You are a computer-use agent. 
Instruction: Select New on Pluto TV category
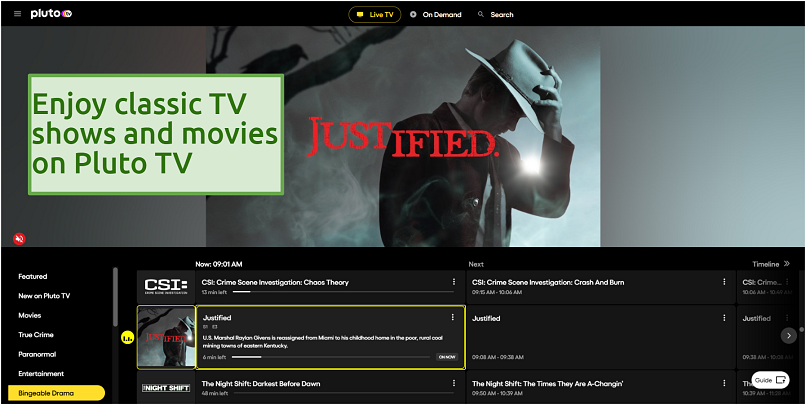point(44,296)
